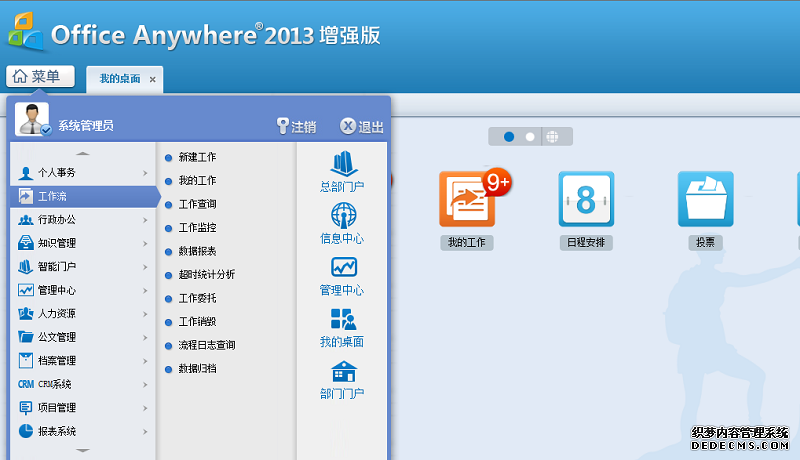
Task: Select 超时统计分析 menu entry
Action: coord(207,274)
